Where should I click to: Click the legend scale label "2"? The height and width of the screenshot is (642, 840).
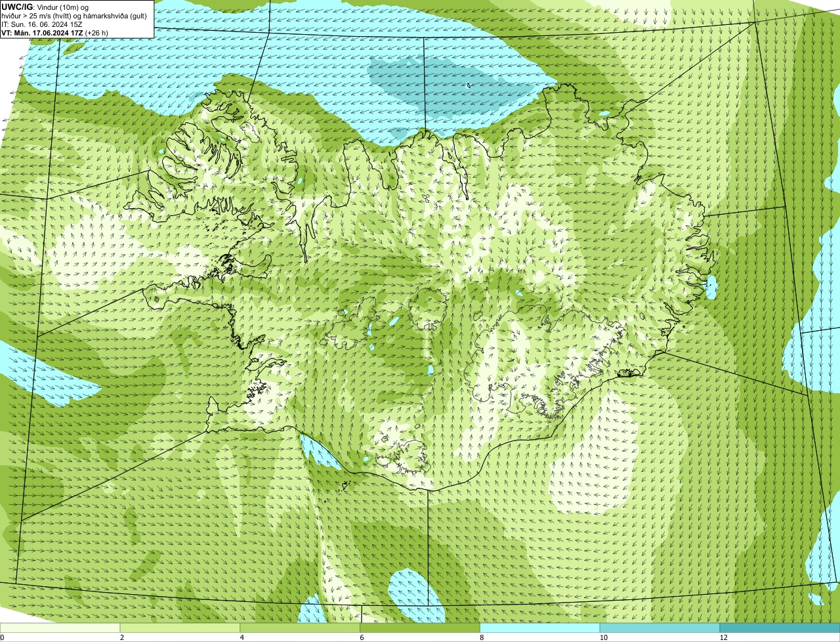click(121, 637)
